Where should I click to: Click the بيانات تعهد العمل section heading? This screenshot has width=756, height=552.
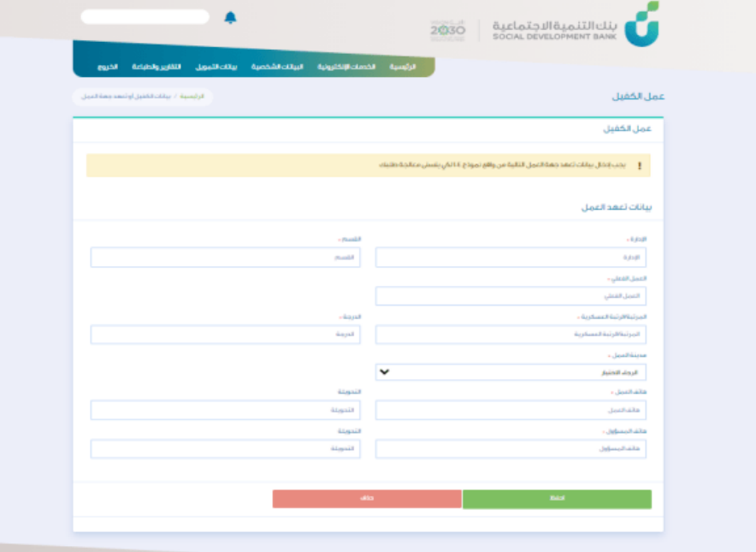[617, 207]
